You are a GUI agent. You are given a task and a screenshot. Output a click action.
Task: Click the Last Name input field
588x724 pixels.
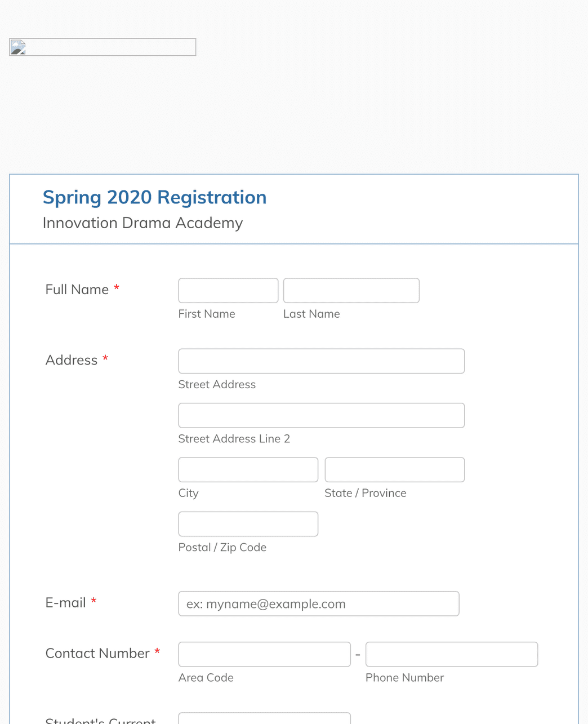point(351,290)
